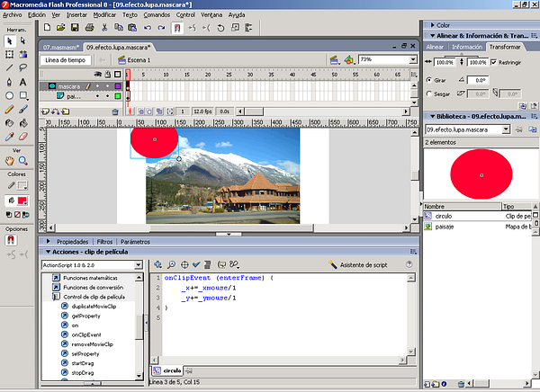Delete layer using the timeline trash icon
Viewport: 540px width, 392px height.
coord(116,111)
